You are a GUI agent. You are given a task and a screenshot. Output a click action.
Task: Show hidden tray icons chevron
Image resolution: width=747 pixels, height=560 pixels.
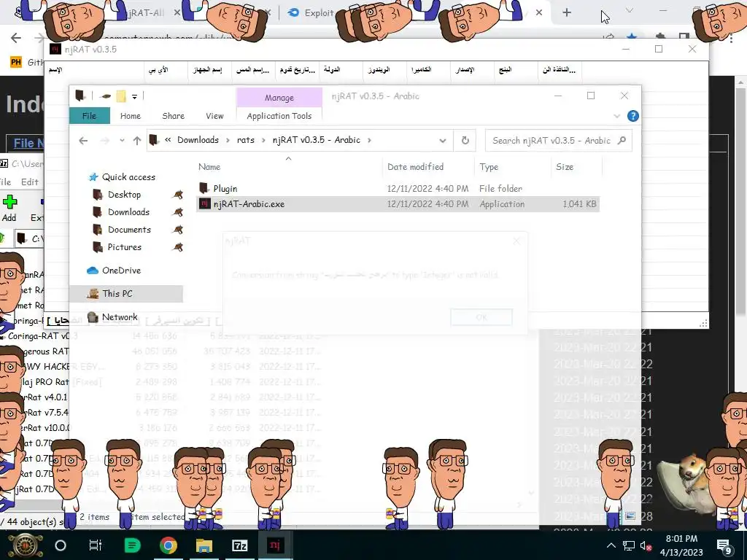(611, 545)
